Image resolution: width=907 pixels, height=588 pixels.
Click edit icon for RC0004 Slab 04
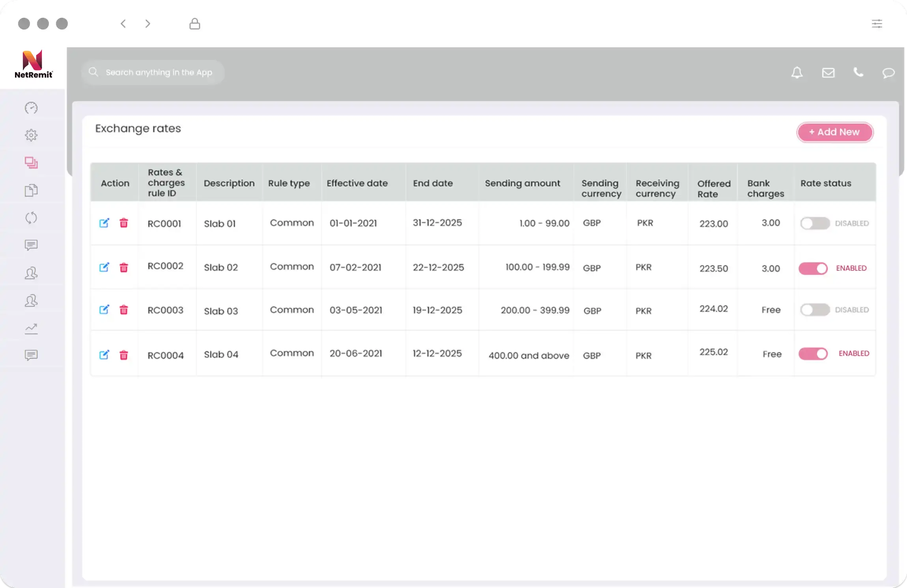[104, 355]
